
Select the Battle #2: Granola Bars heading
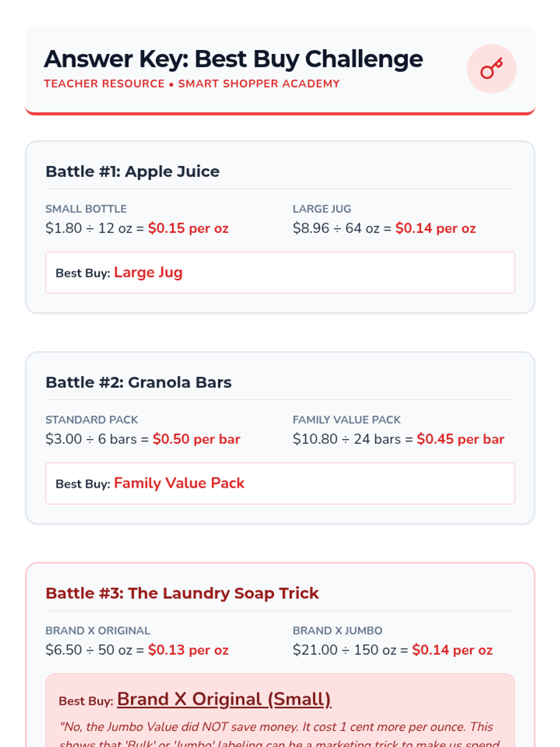pyautogui.click(x=139, y=382)
